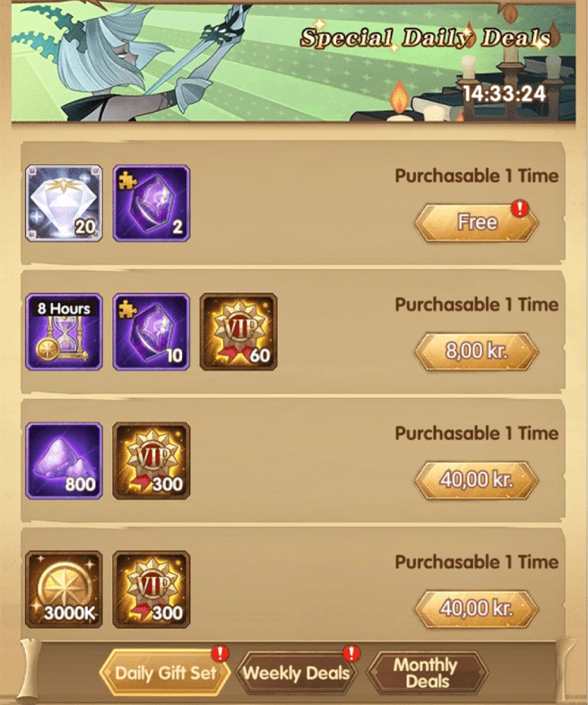Tap red alert badge on Weekly Deals
Screen dimensions: 588x705
[351, 653]
